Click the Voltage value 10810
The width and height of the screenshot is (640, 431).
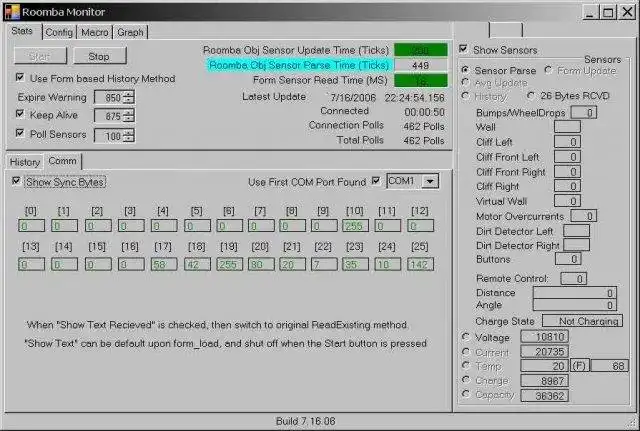point(544,337)
